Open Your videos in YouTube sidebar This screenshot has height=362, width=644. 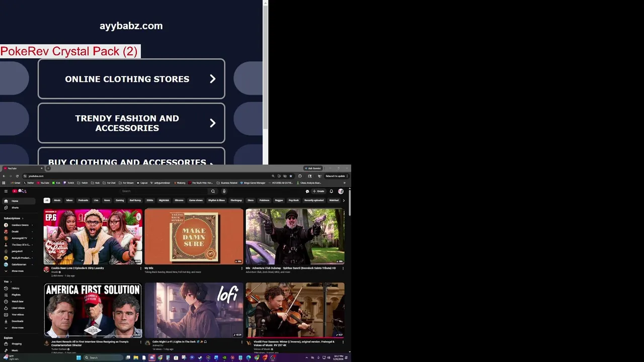(x=18, y=314)
